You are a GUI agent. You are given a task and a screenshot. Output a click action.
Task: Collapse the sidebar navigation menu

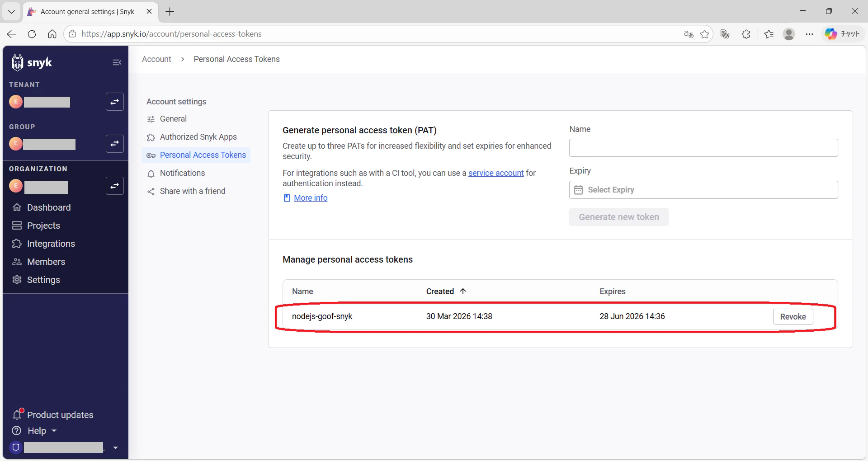click(x=117, y=62)
